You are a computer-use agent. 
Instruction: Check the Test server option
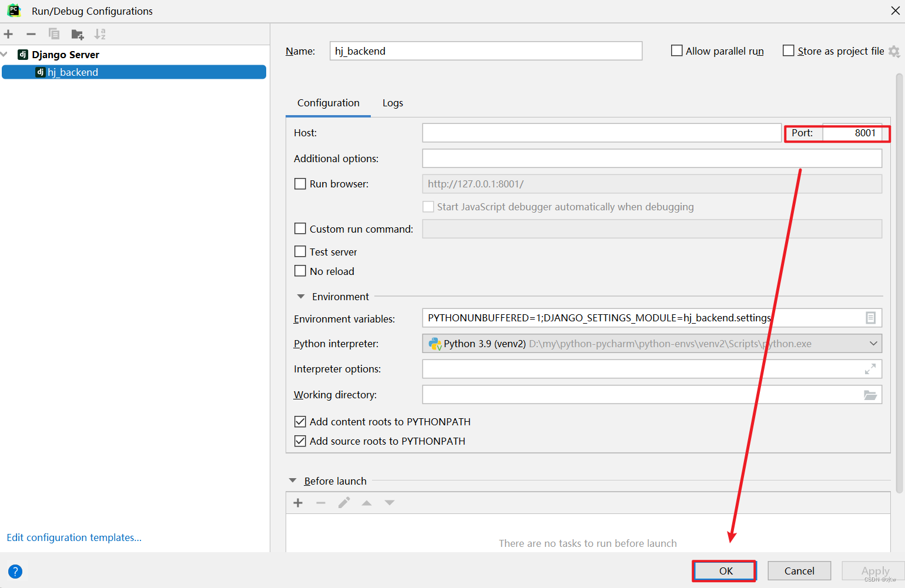click(300, 251)
